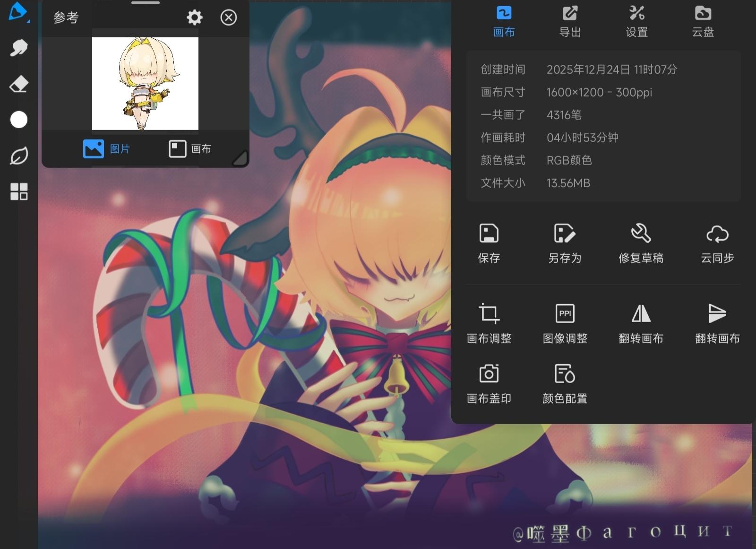Switch reference source to 画布
Image resolution: width=756 pixels, height=549 pixels.
tap(190, 149)
